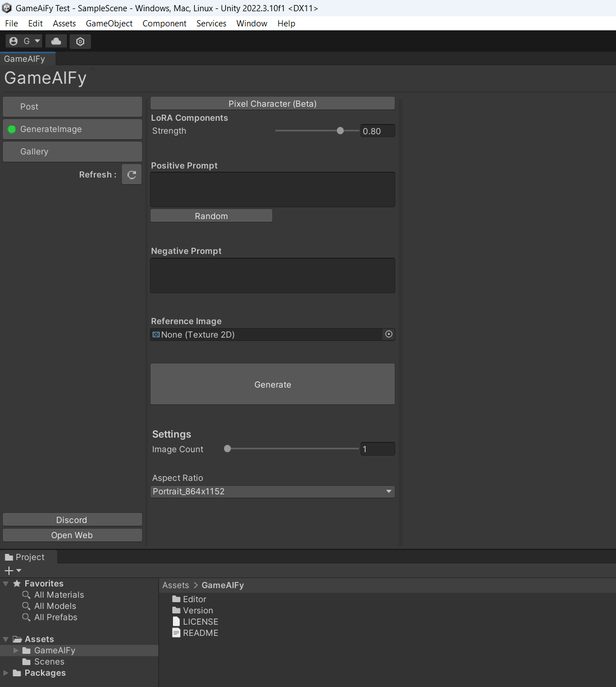Select the Version folder name
The image size is (616, 687).
(x=198, y=611)
